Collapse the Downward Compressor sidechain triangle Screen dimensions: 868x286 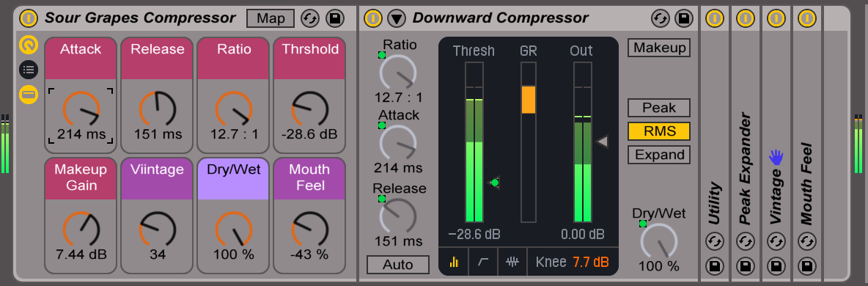[x=397, y=18]
